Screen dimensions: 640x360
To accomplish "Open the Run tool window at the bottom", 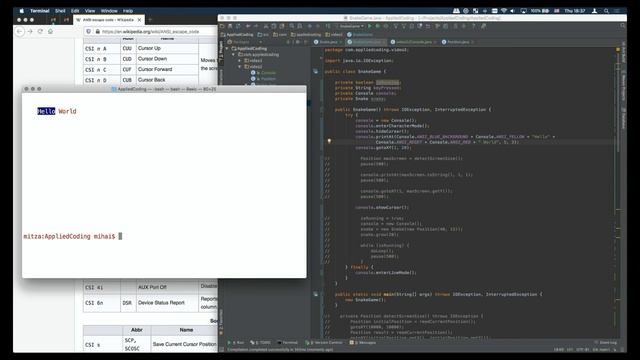I will point(236,342).
